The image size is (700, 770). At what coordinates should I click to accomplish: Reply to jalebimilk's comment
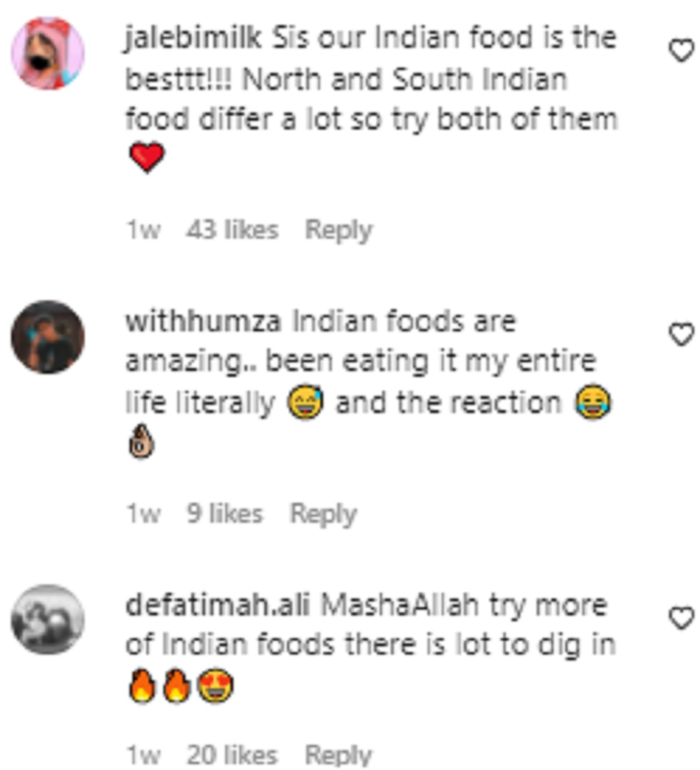pyautogui.click(x=339, y=230)
